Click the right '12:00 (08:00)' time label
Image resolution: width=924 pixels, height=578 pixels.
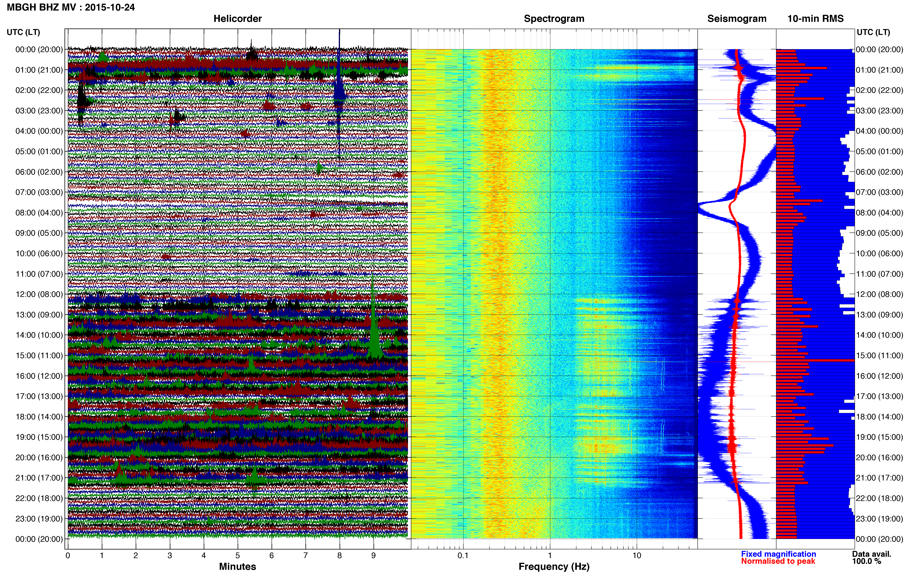(x=879, y=294)
